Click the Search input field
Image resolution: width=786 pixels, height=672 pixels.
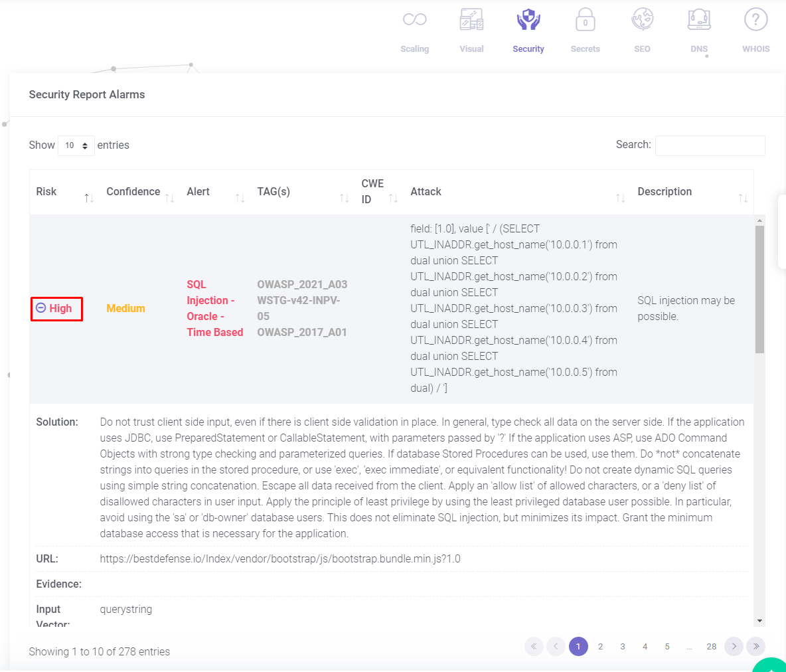pos(710,145)
